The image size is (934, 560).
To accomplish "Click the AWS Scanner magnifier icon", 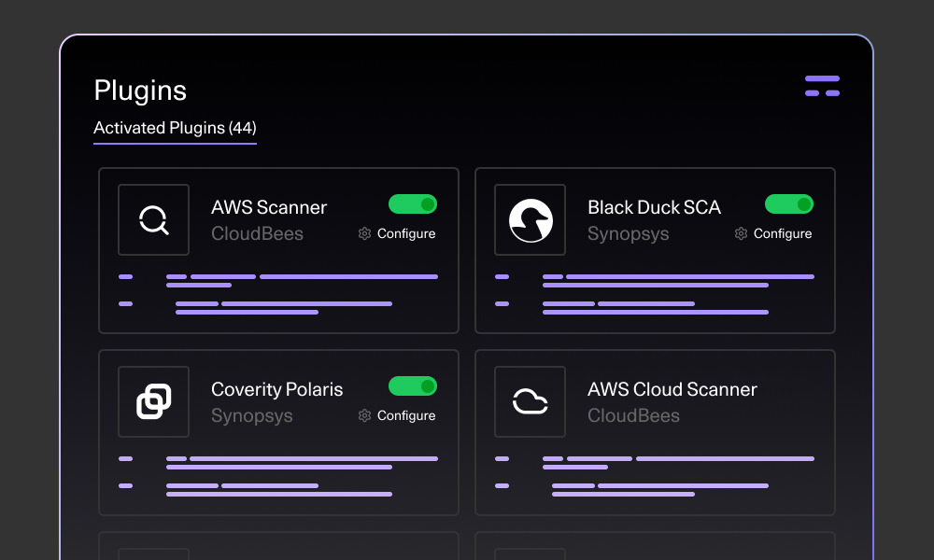I will pos(154,220).
